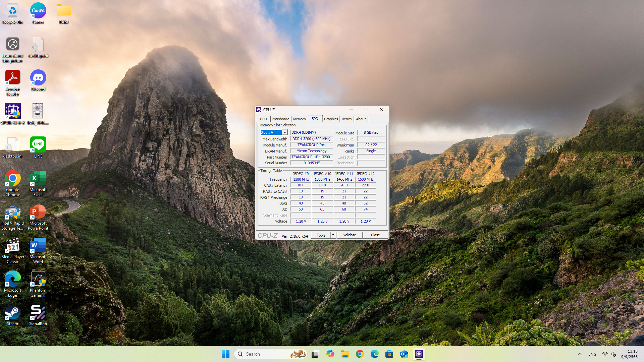The image size is (644, 362).
Task: Show hidden icons in system tray
Action: 579,354
